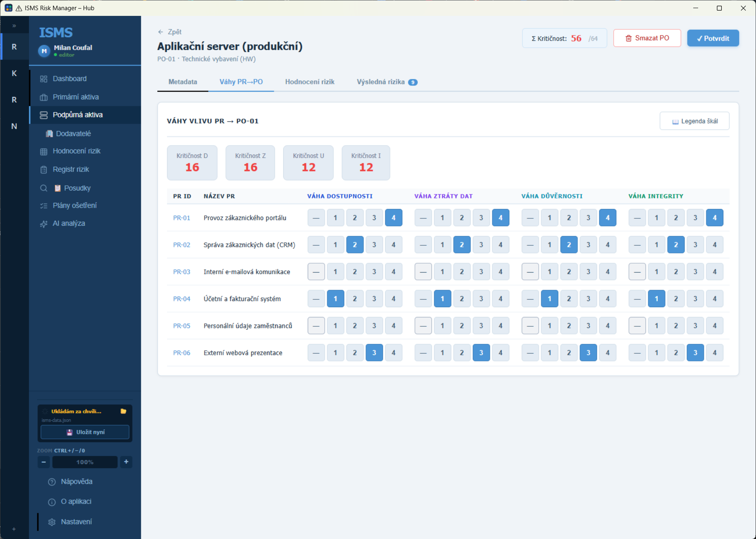
Task: Confirm with the Potvrdit button
Action: tap(713, 38)
